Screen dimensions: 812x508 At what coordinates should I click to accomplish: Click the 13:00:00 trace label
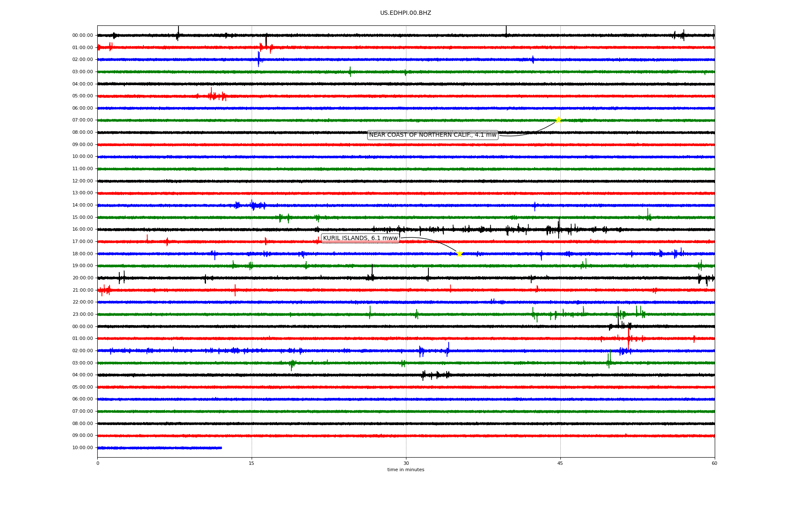point(82,193)
